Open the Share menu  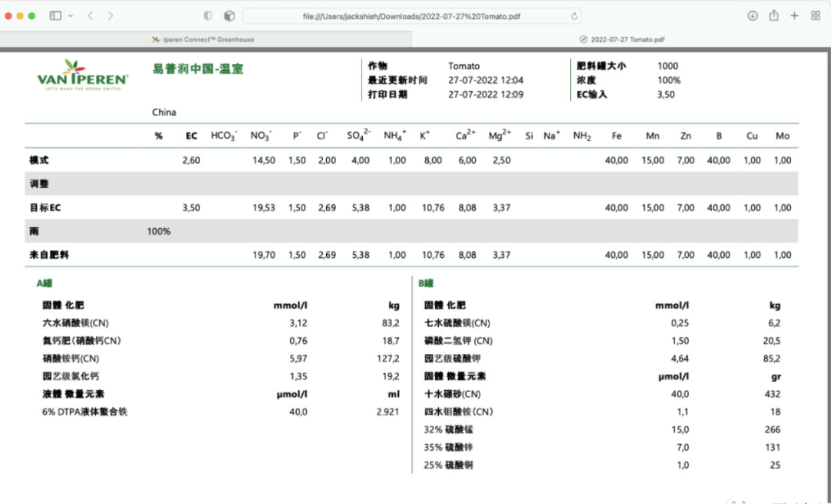pos(774,15)
